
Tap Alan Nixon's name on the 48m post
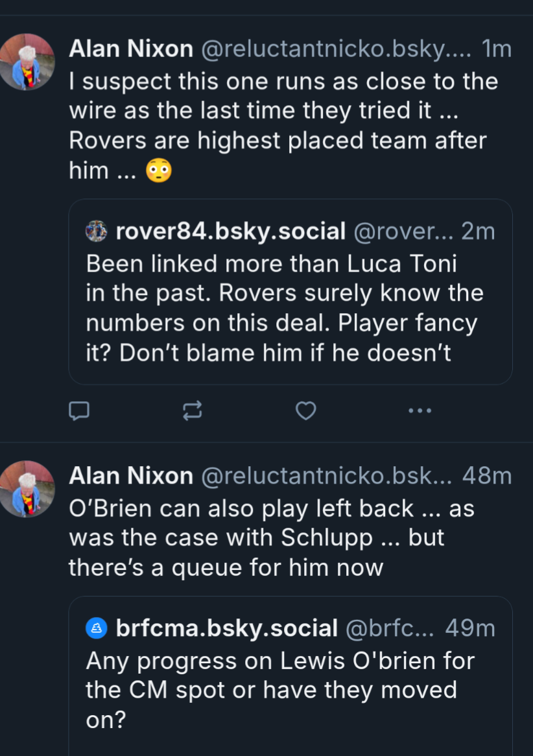[x=131, y=476]
